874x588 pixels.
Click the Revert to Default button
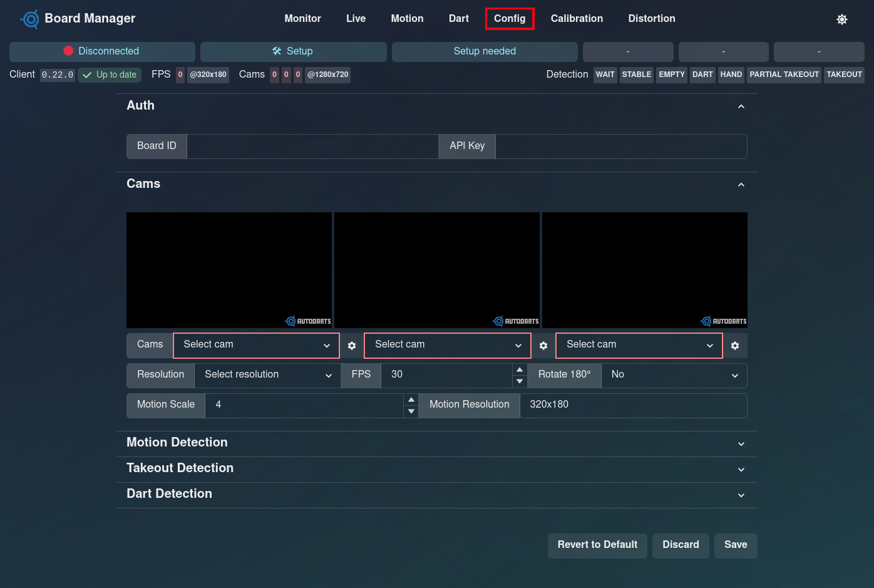(597, 545)
